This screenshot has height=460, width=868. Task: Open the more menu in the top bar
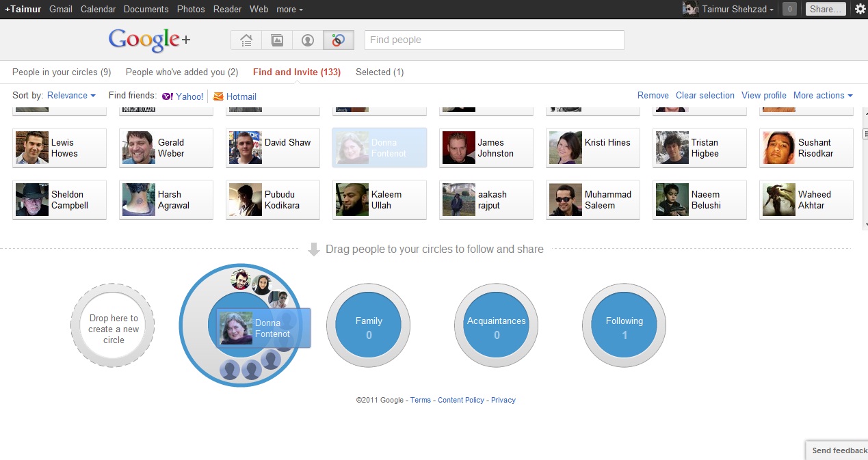point(289,9)
